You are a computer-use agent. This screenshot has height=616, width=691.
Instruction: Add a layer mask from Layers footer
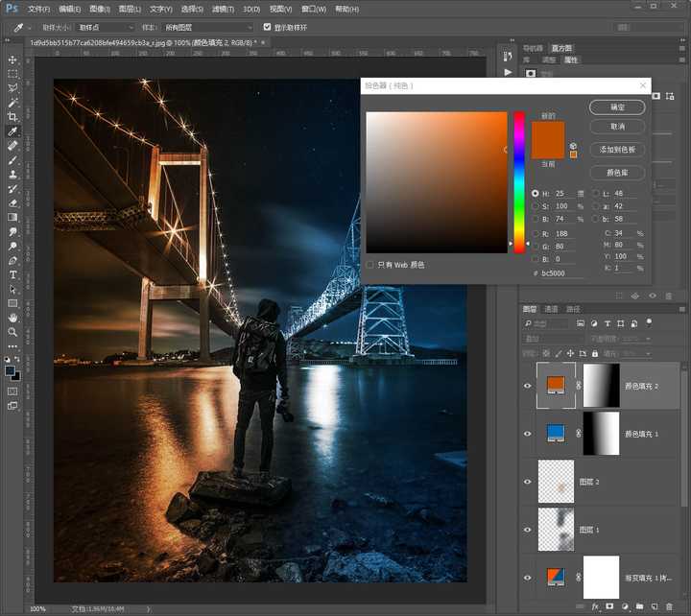pyautogui.click(x=609, y=607)
